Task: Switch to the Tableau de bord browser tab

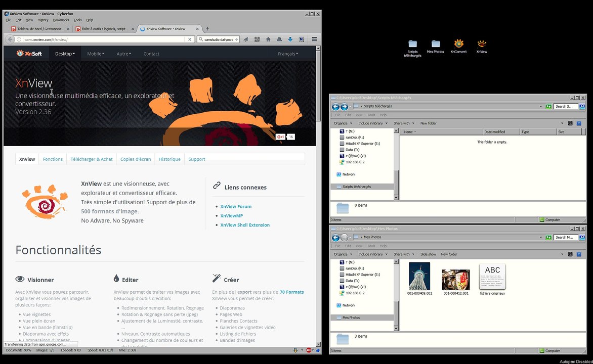Action: coord(39,29)
